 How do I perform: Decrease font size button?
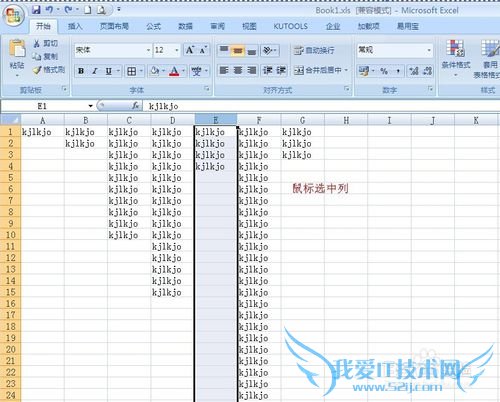pos(203,50)
